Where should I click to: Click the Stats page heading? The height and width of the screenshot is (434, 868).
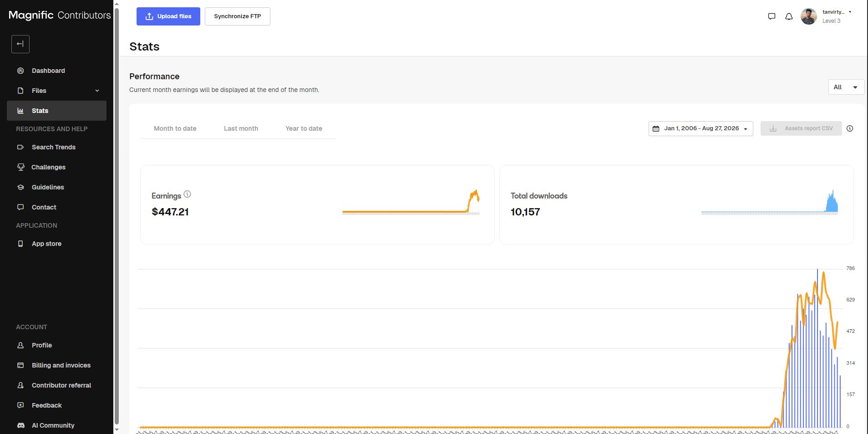pos(144,46)
